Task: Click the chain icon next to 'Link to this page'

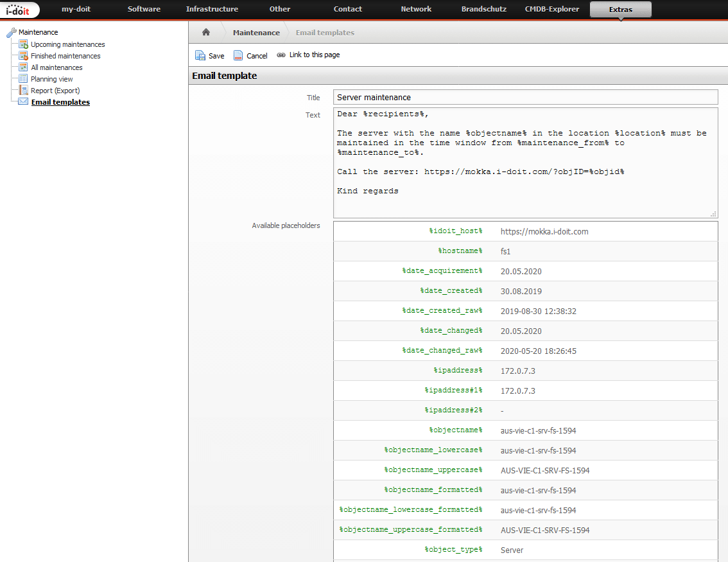Action: point(281,55)
